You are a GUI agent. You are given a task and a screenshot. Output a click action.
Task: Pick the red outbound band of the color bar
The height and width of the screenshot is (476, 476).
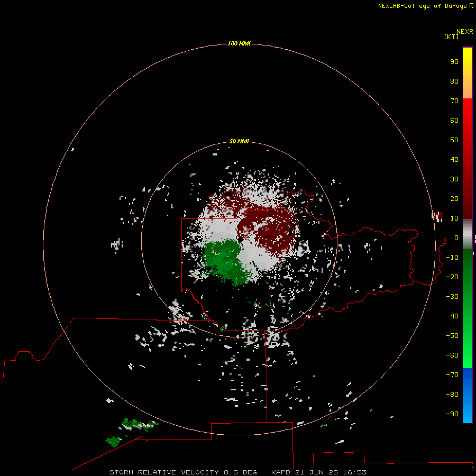[x=467, y=159]
